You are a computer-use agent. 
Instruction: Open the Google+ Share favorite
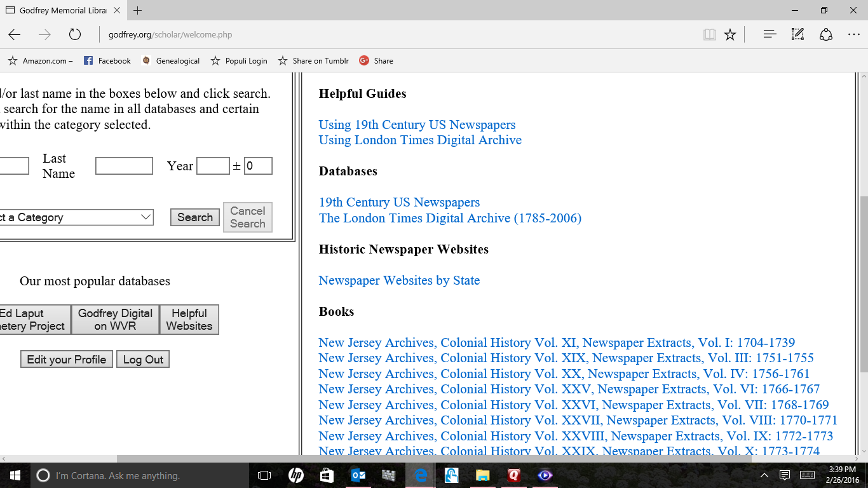click(x=376, y=61)
